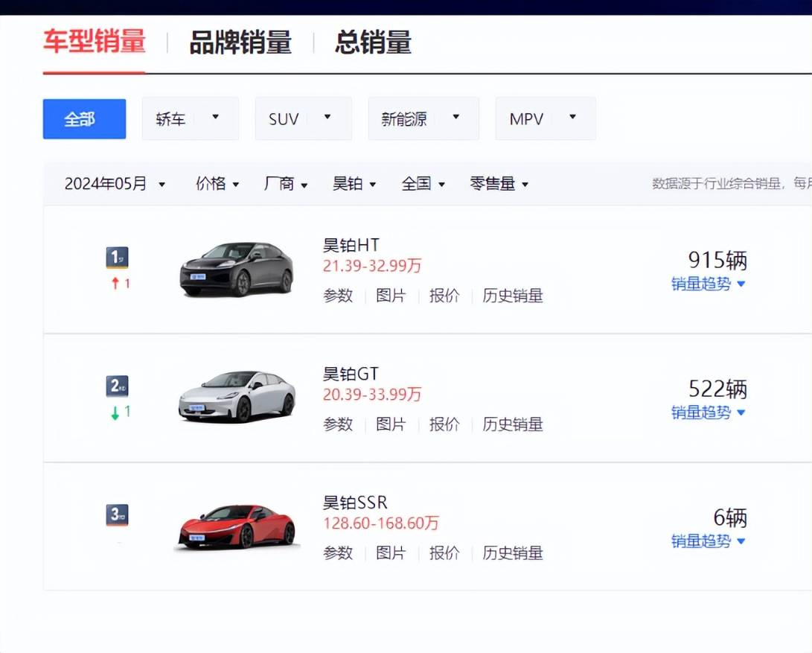The image size is (812, 653).
Task: Expand the 新能源 category dropdown
Action: [423, 118]
